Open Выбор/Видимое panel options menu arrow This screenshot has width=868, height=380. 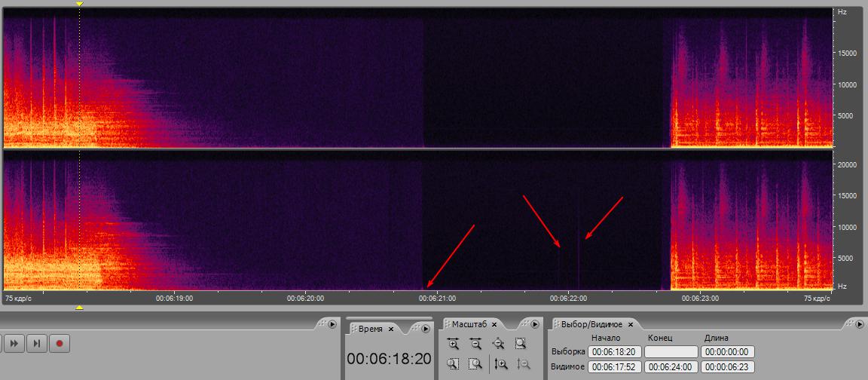859,325
